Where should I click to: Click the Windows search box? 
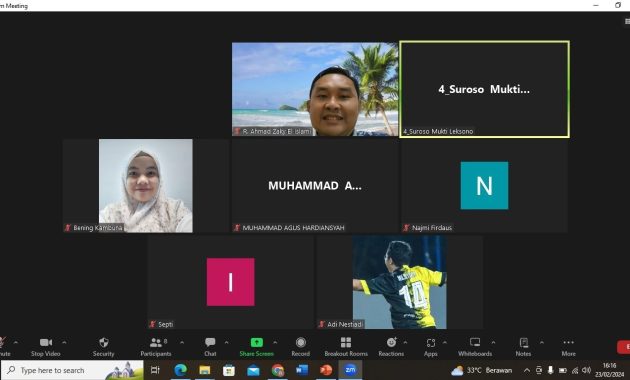coord(72,370)
